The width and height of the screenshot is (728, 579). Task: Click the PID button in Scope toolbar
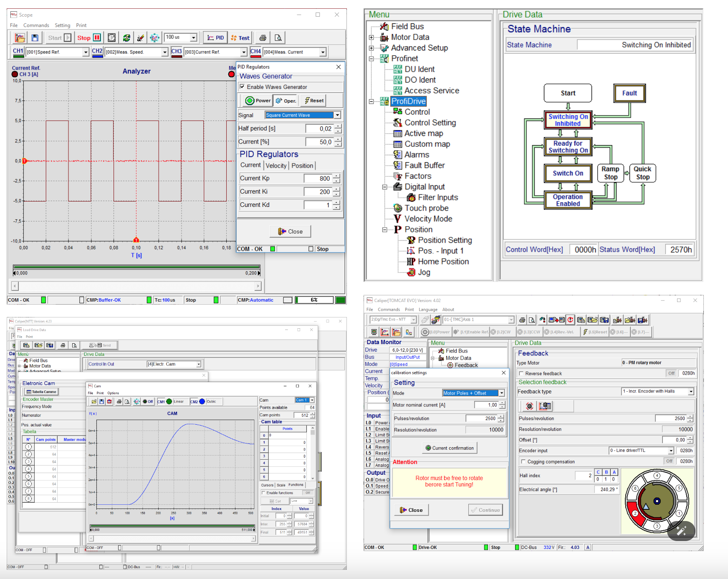[x=216, y=38]
